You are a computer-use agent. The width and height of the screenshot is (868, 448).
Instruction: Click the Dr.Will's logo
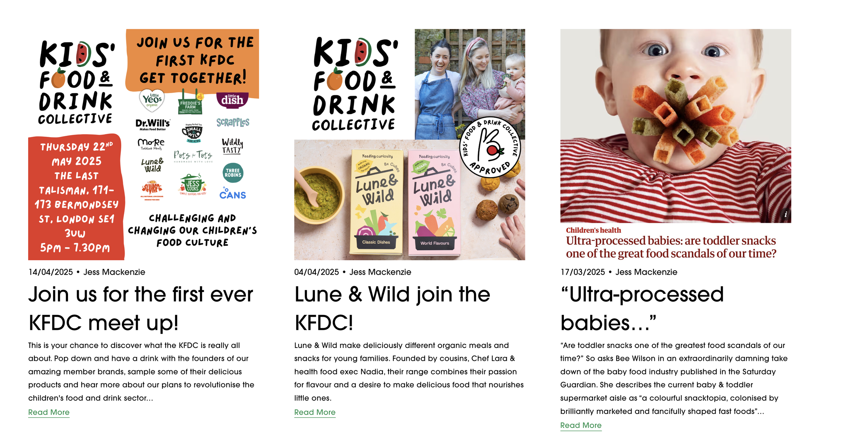click(x=153, y=125)
